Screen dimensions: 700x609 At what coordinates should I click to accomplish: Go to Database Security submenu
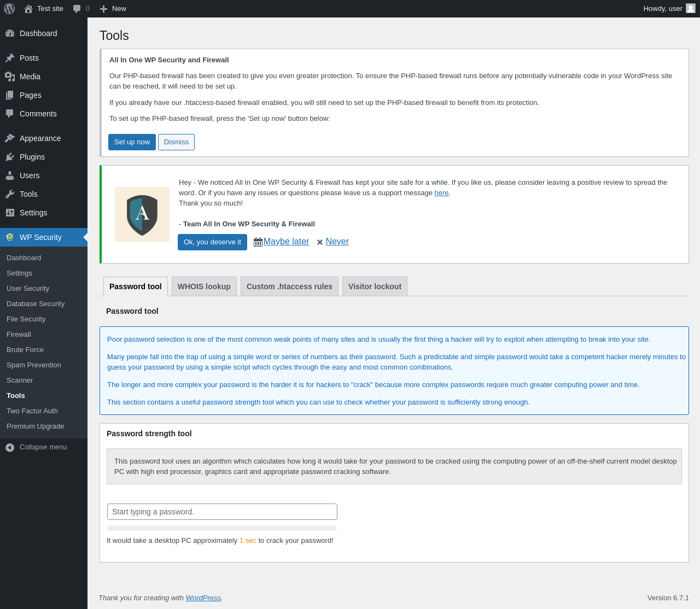point(44,304)
